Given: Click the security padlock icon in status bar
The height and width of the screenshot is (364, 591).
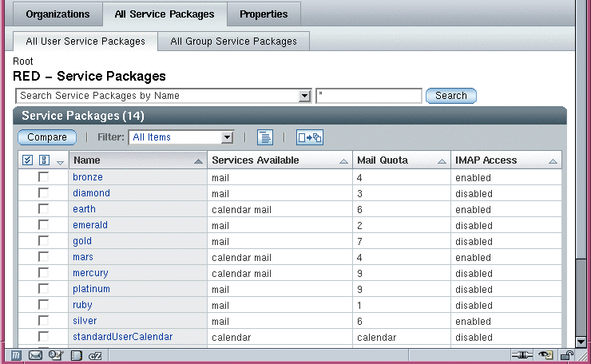Looking at the screenshot, I should pyautogui.click(x=567, y=355).
